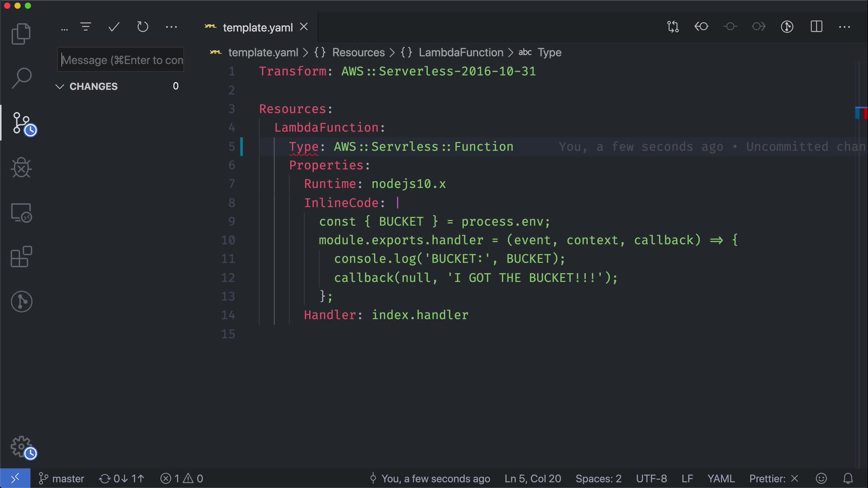Image resolution: width=868 pixels, height=488 pixels.
Task: Open the master branch picker
Action: click(x=61, y=479)
